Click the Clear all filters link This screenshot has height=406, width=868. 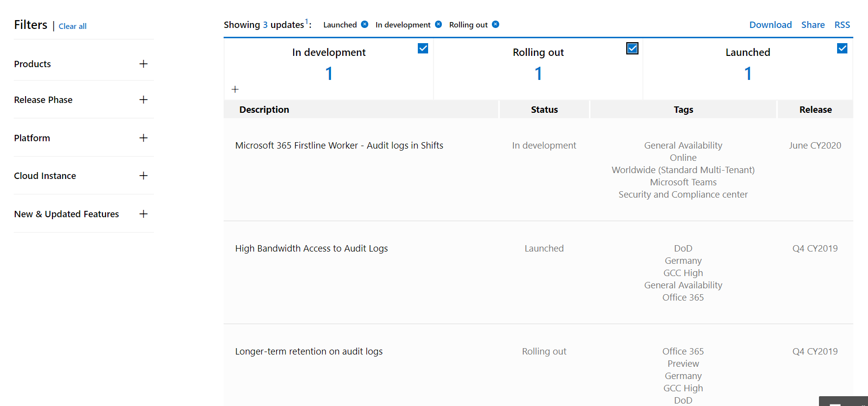click(x=73, y=26)
